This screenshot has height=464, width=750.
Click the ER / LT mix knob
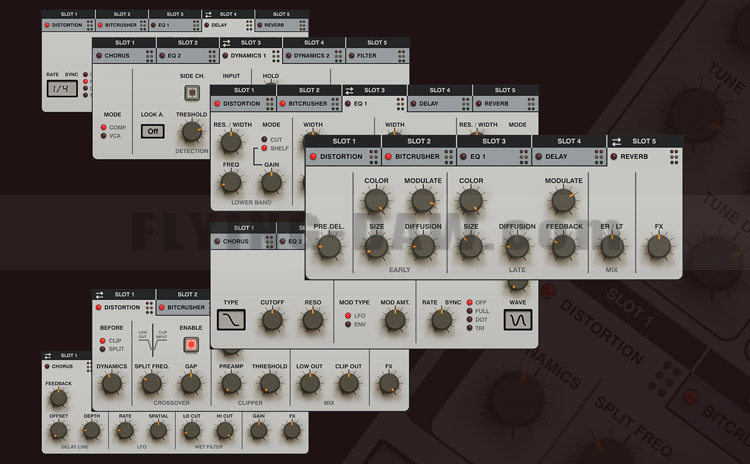[x=612, y=247]
